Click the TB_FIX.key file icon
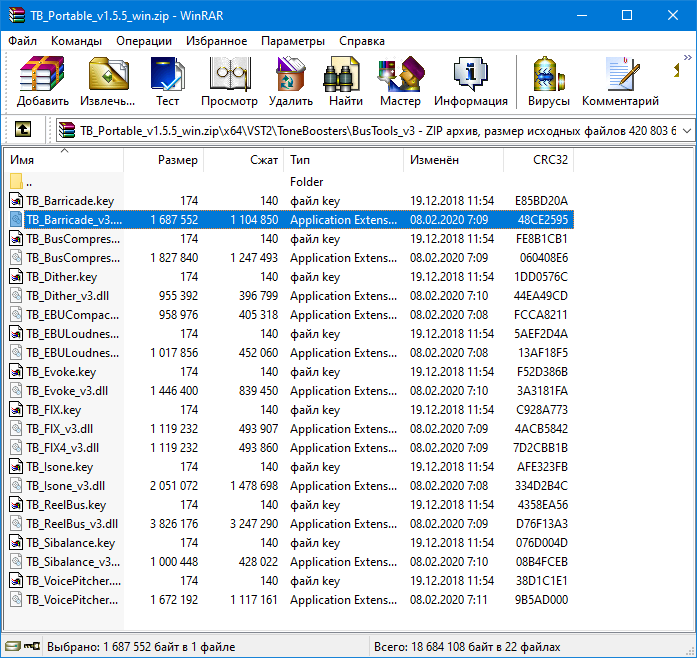This screenshot has height=658, width=697. (x=16, y=409)
